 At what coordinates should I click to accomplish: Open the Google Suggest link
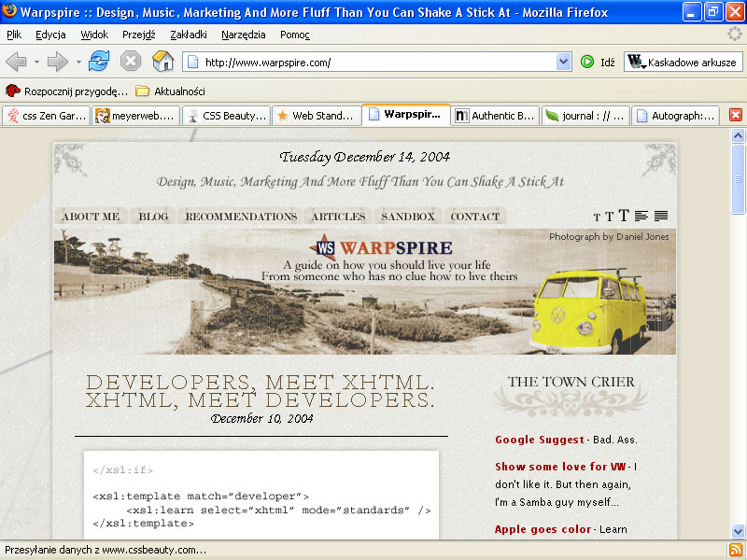pyautogui.click(x=540, y=440)
